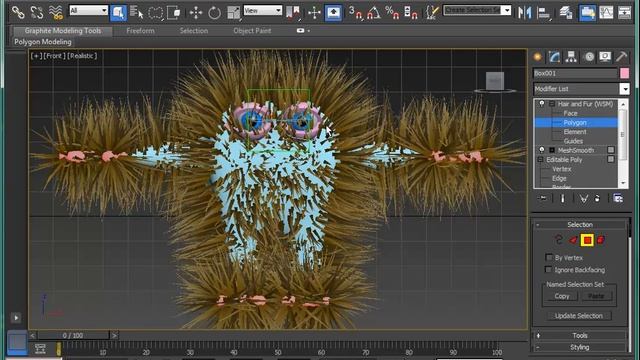Toggle Angle Snap

[x=374, y=13]
